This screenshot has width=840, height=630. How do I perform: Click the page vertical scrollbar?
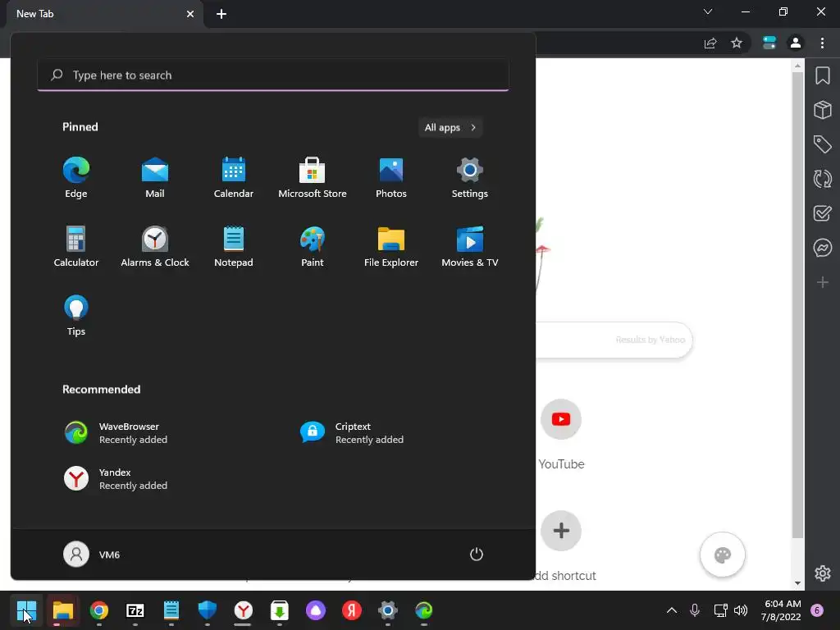coord(797,305)
